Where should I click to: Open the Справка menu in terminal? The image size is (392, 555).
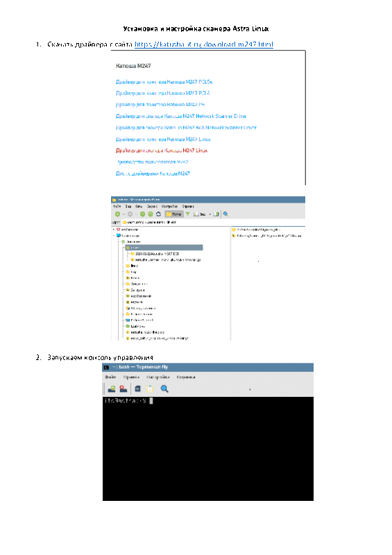point(186,377)
